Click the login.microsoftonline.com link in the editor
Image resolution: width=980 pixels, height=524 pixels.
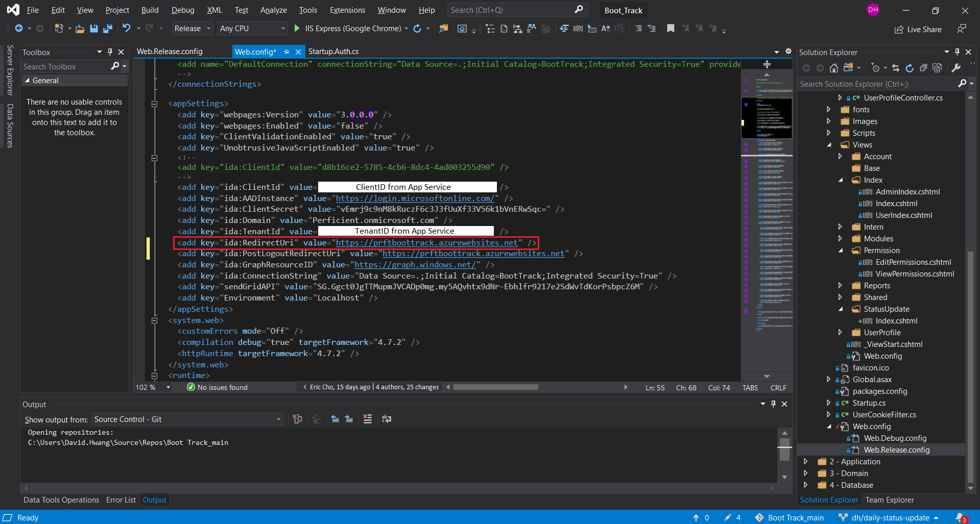tap(415, 198)
